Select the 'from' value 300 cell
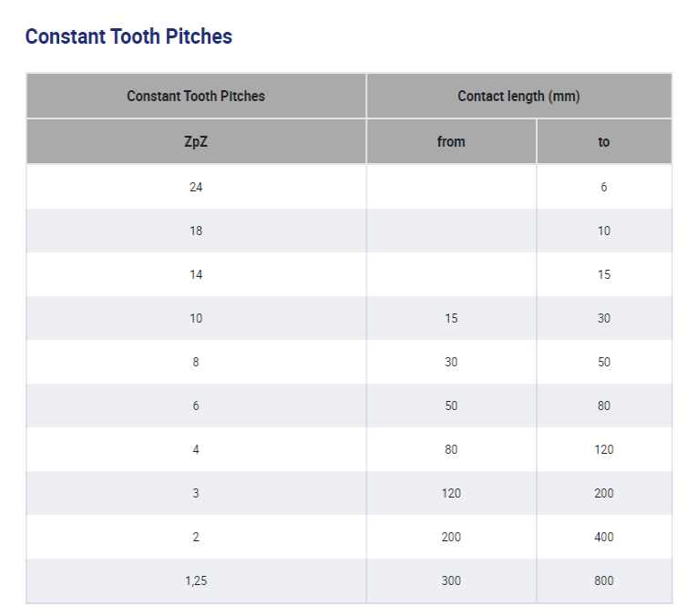The height and width of the screenshot is (616, 697). [x=451, y=580]
